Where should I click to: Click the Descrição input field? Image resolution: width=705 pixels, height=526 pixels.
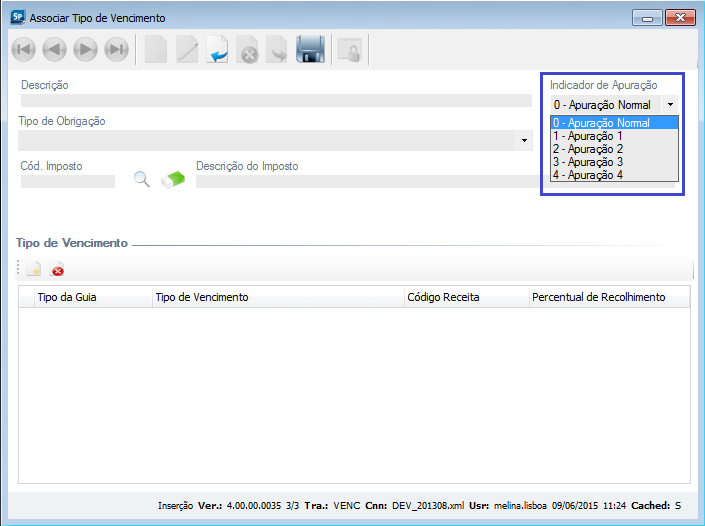(276, 100)
